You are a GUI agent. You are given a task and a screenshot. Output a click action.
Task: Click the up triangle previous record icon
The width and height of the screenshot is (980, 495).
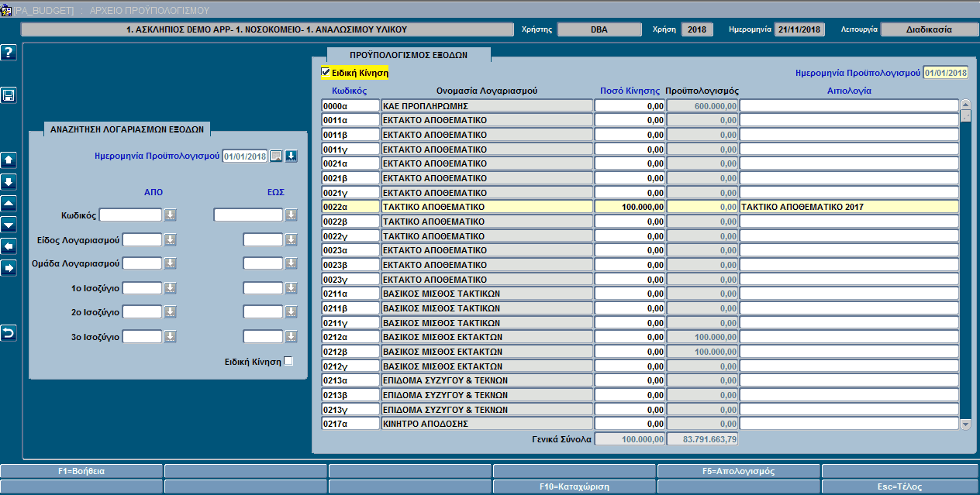9,204
